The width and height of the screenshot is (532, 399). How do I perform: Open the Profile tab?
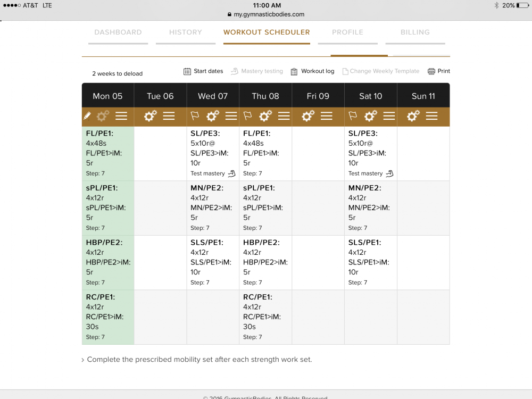[348, 32]
